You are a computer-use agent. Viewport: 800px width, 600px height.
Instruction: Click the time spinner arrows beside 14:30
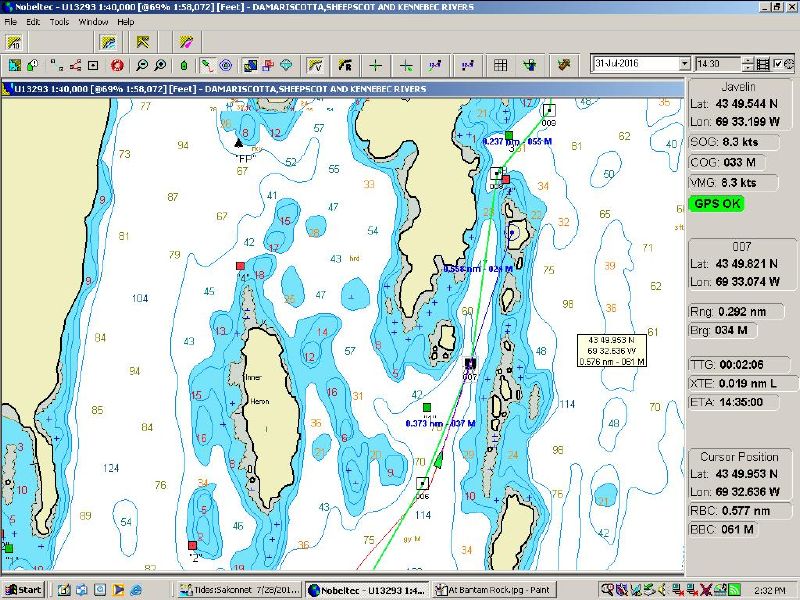coord(748,63)
